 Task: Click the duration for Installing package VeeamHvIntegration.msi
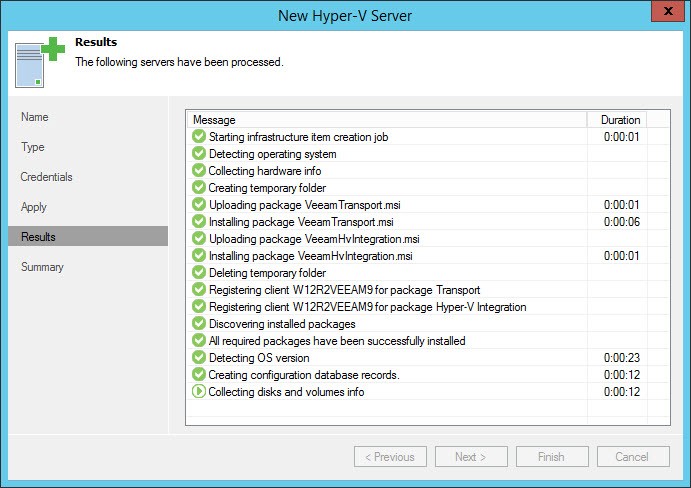(x=621, y=256)
